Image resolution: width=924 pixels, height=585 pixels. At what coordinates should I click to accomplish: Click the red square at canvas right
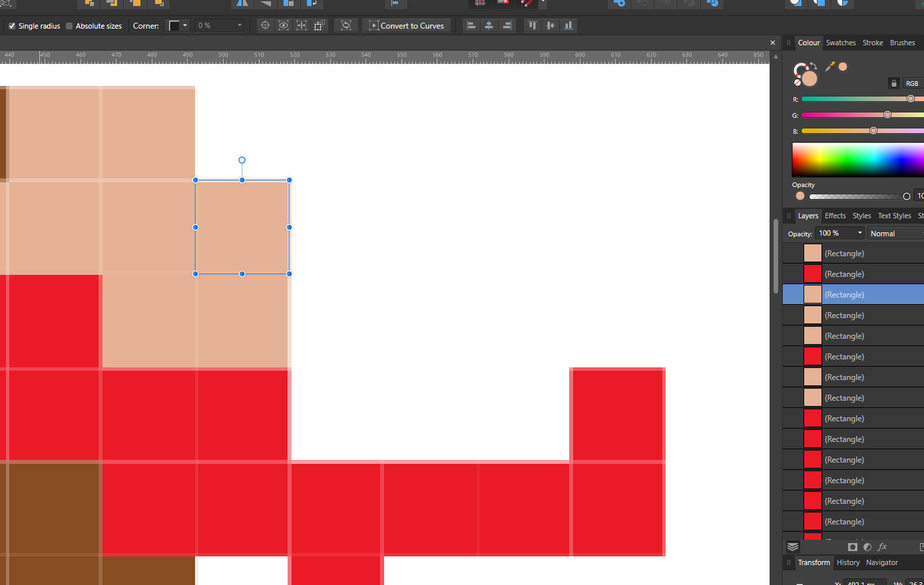coord(618,415)
